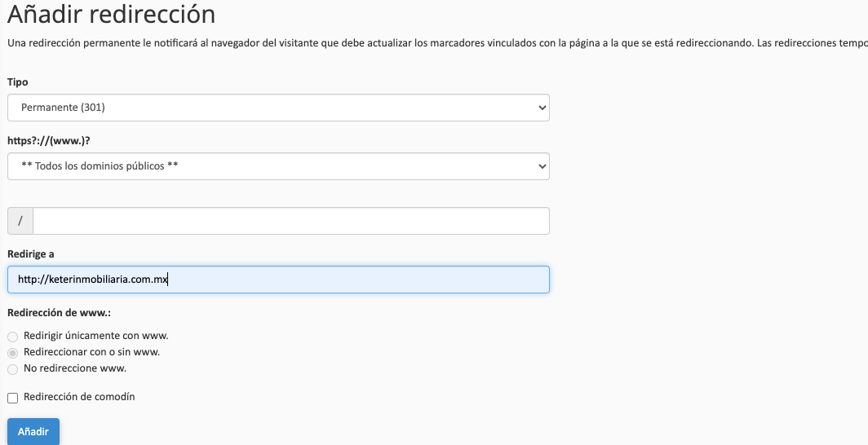
Task: Select Redireccionar con o sin www. radio
Action: coord(13,353)
